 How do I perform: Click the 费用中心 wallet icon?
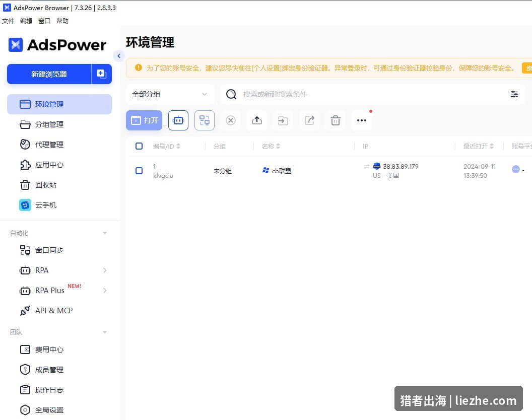tap(25, 349)
